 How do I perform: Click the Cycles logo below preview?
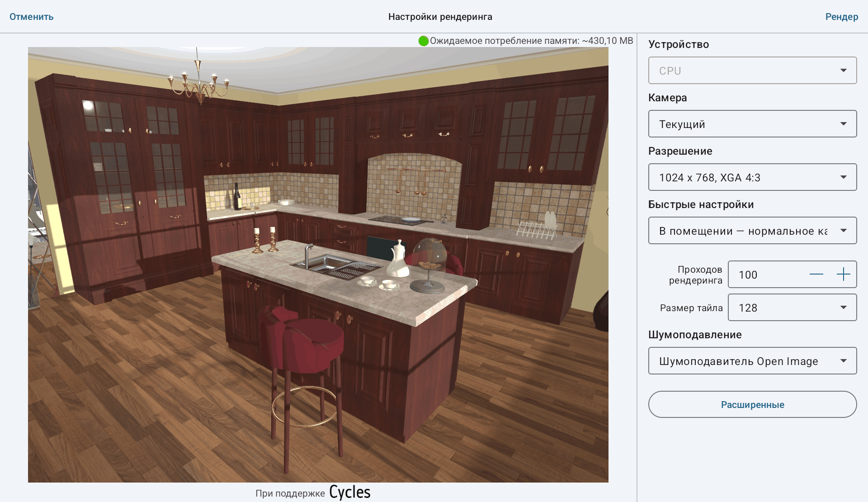pyautogui.click(x=349, y=493)
